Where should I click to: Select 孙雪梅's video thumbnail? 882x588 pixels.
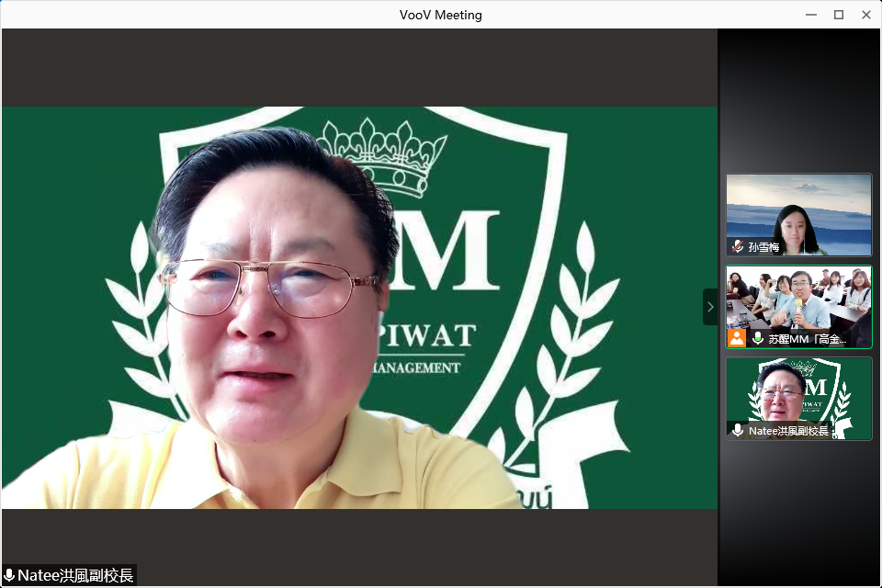coord(798,215)
